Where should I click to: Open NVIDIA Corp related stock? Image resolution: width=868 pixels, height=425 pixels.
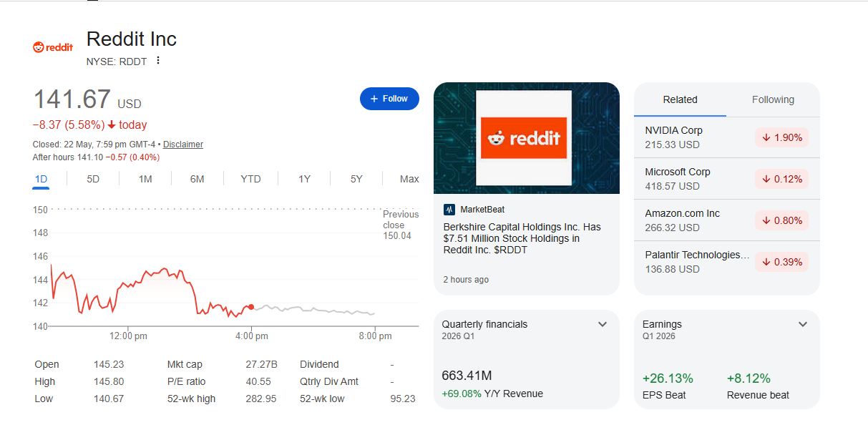(x=727, y=137)
